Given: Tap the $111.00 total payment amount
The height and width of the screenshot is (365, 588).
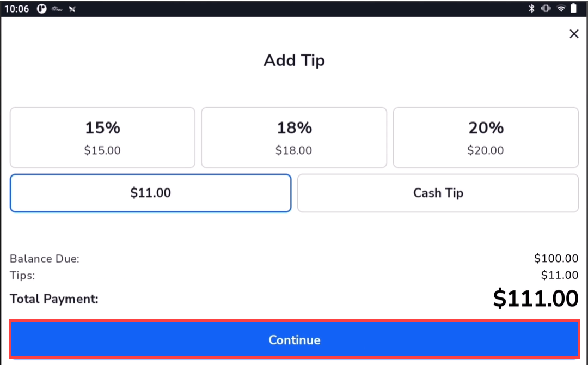Looking at the screenshot, I should 535,299.
